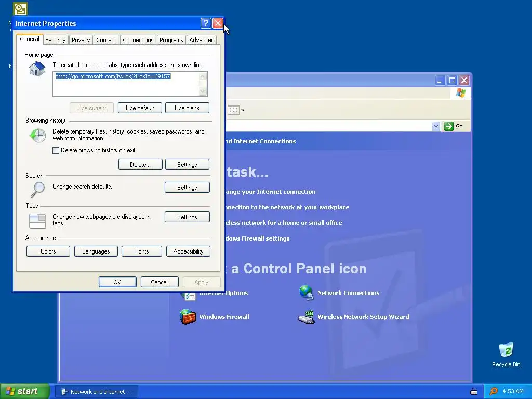Open Tabs Settings button
This screenshot has width=532, height=399.
click(187, 217)
